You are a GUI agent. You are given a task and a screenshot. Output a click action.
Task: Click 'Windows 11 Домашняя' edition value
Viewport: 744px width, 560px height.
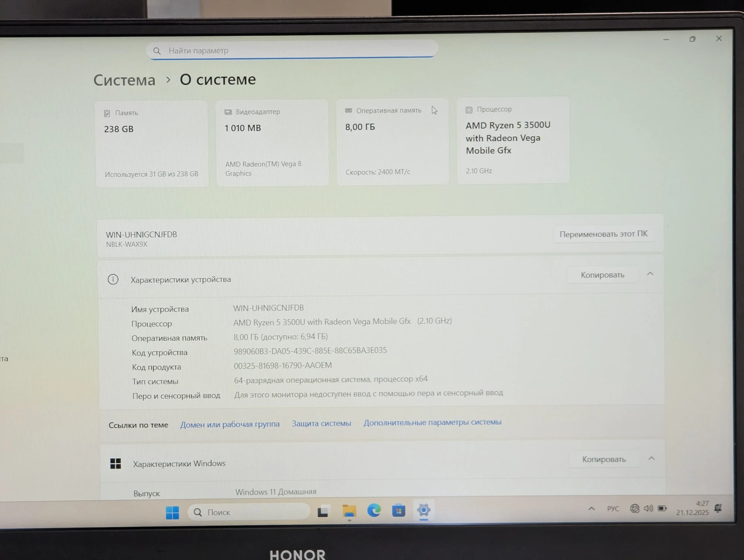(x=276, y=492)
